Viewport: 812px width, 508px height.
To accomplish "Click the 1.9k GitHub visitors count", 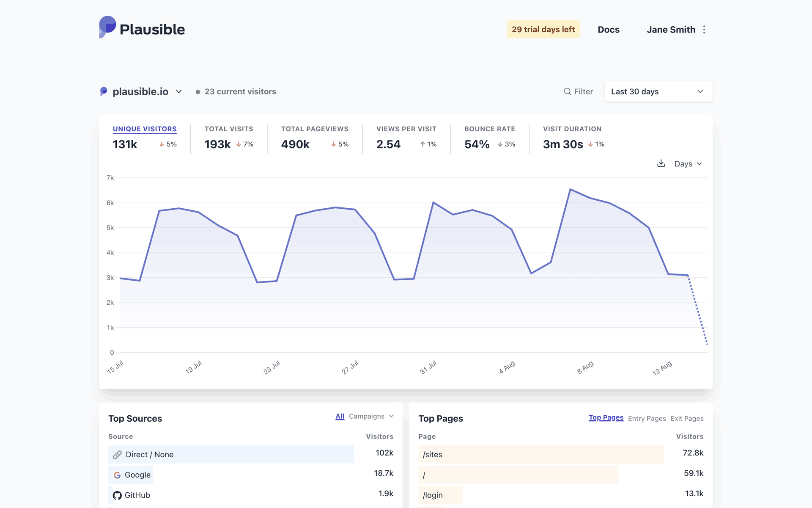I will click(x=386, y=494).
